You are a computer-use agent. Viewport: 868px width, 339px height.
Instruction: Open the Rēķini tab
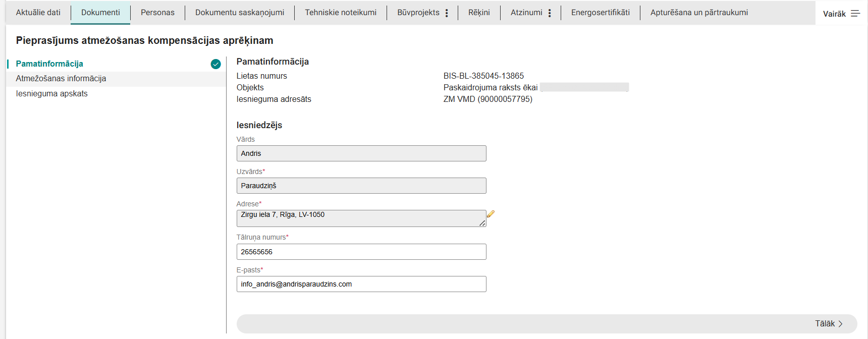coord(479,13)
